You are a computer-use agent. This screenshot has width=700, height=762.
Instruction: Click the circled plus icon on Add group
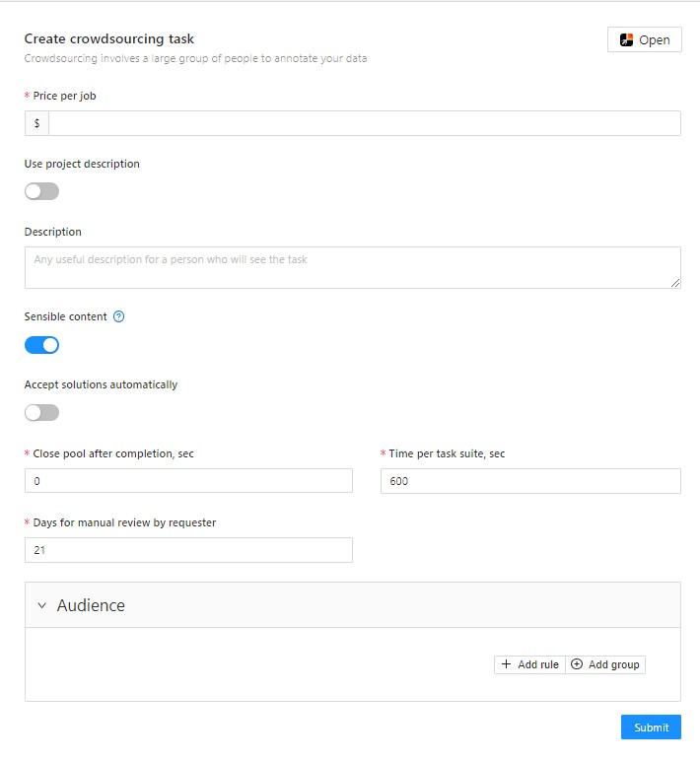click(x=577, y=664)
